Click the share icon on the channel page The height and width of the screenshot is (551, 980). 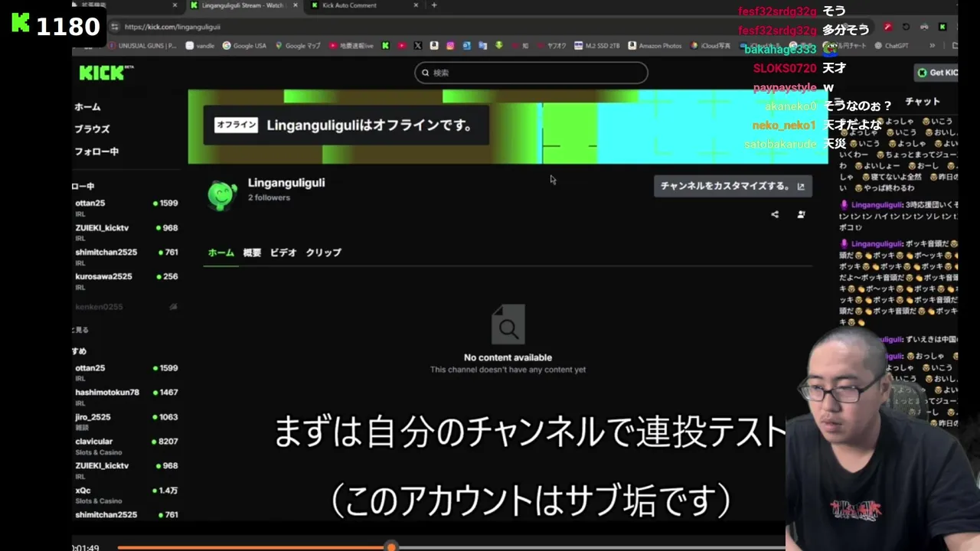(775, 215)
